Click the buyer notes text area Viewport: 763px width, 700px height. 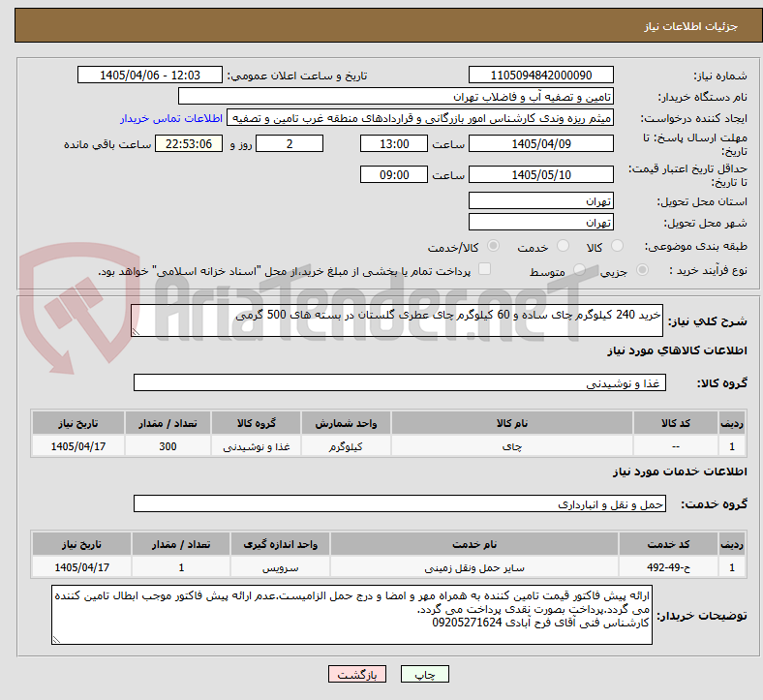click(x=351, y=616)
